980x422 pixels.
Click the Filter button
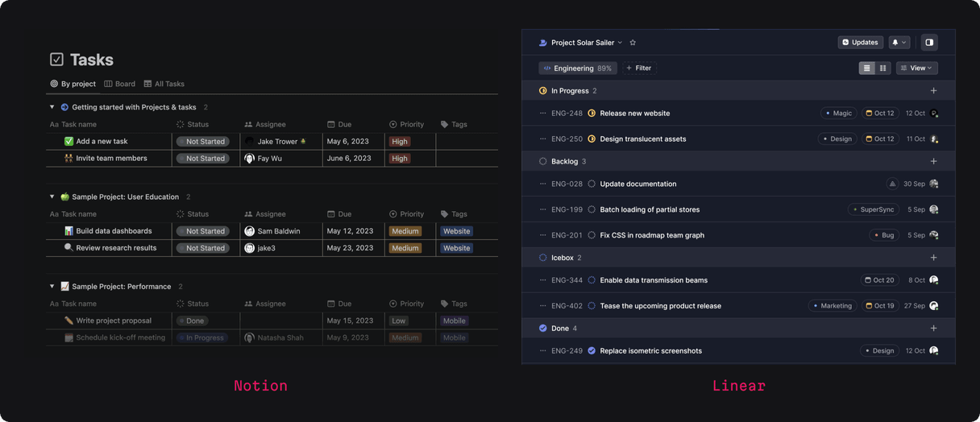[638, 68]
